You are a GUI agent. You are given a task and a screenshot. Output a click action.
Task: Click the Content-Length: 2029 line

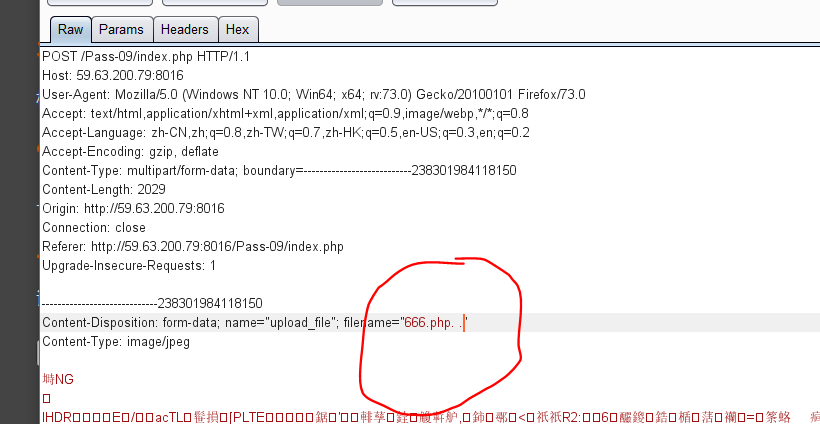[x=104, y=189]
